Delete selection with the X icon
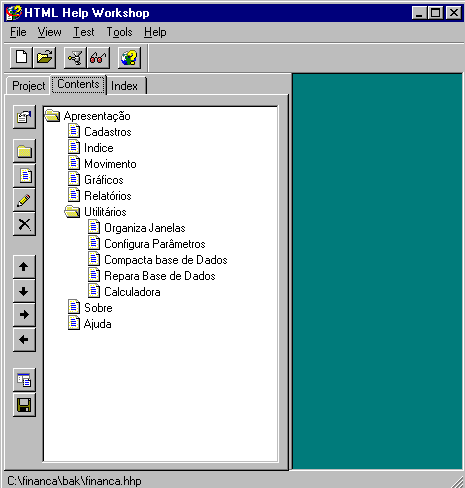The height and width of the screenshot is (488, 465). click(x=24, y=224)
